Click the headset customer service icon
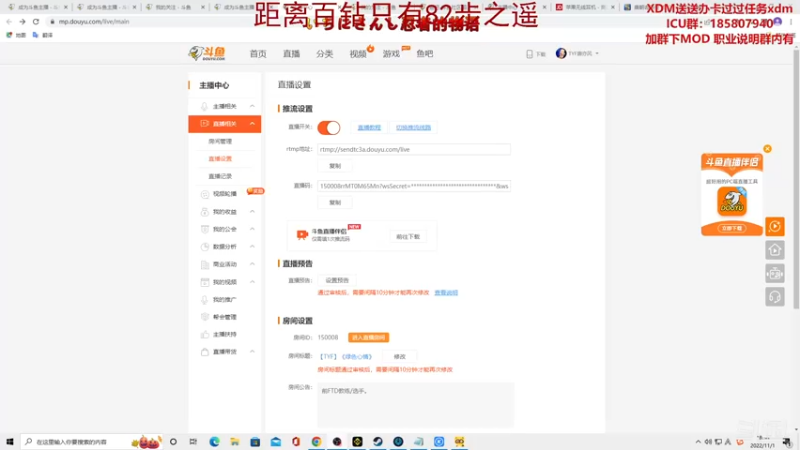800x450 pixels. (x=774, y=297)
